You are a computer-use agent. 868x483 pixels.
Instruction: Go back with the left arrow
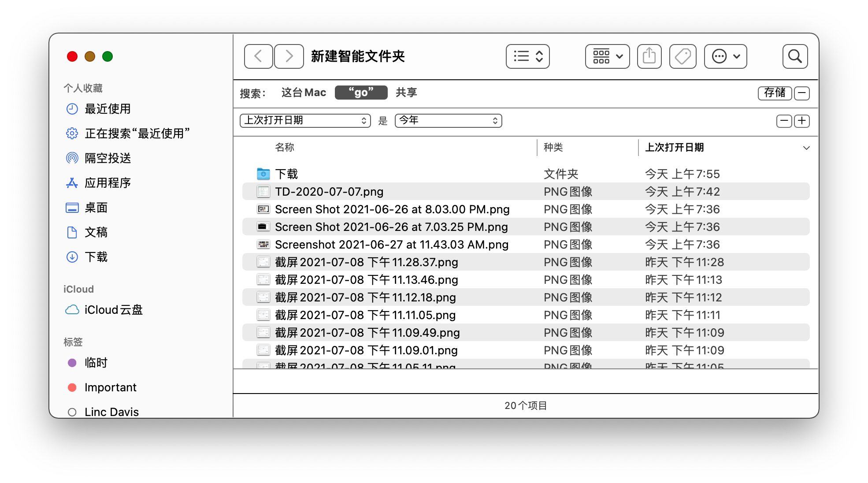[x=259, y=56]
